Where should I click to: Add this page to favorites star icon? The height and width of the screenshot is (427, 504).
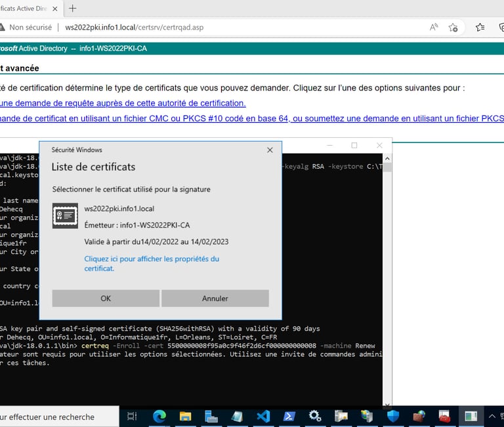coord(453,28)
